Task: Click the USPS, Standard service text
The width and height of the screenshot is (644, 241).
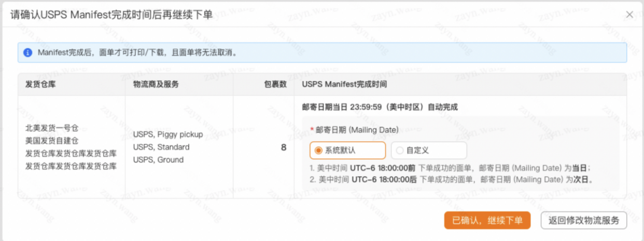Action: coord(161,147)
